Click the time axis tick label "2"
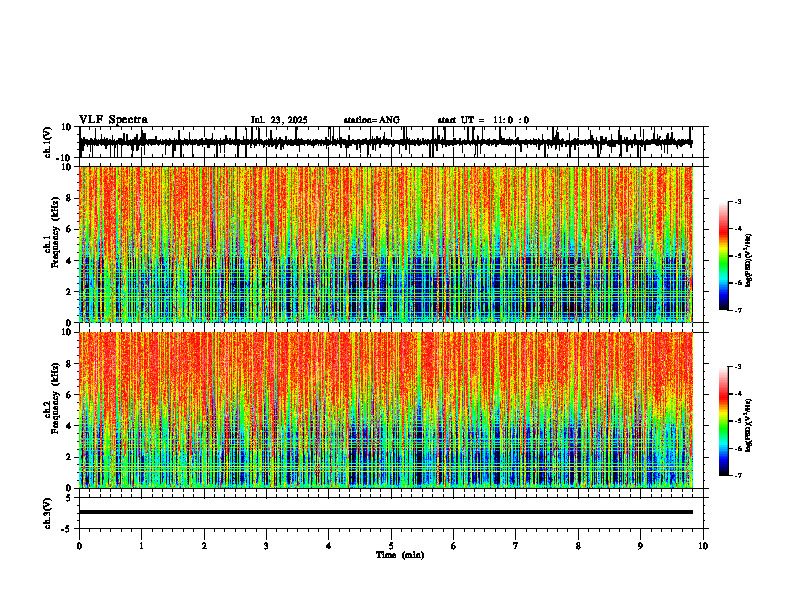 tap(204, 546)
